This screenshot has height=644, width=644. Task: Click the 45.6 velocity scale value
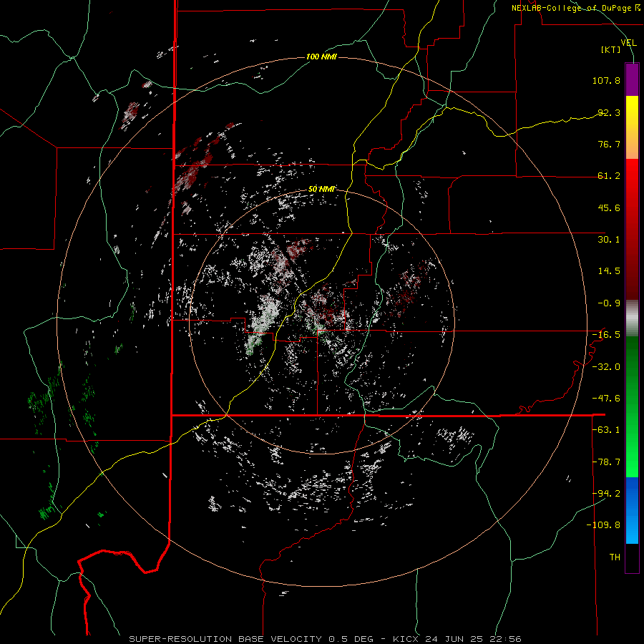[x=609, y=208]
